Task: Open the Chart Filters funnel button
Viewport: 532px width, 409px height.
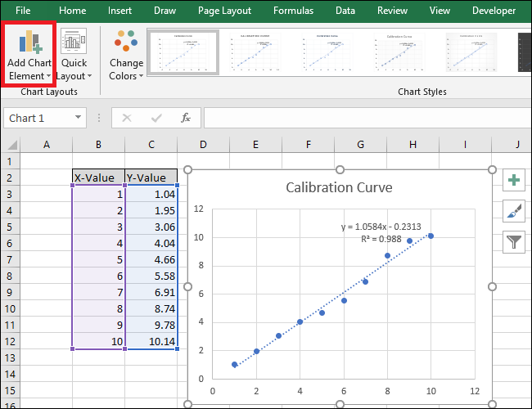Action: click(514, 241)
